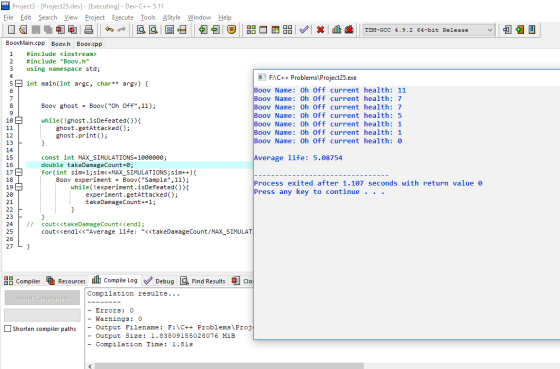
Task: Click the Run window icon
Action: pos(263,30)
